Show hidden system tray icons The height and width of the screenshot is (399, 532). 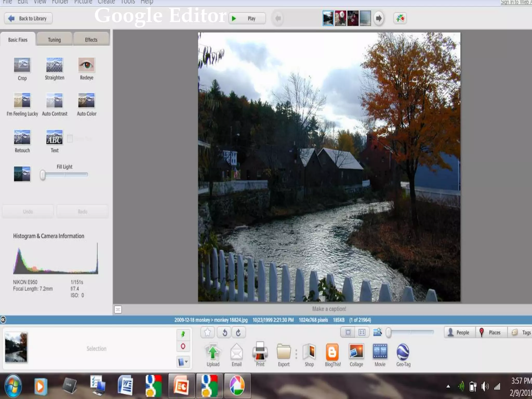click(x=448, y=387)
